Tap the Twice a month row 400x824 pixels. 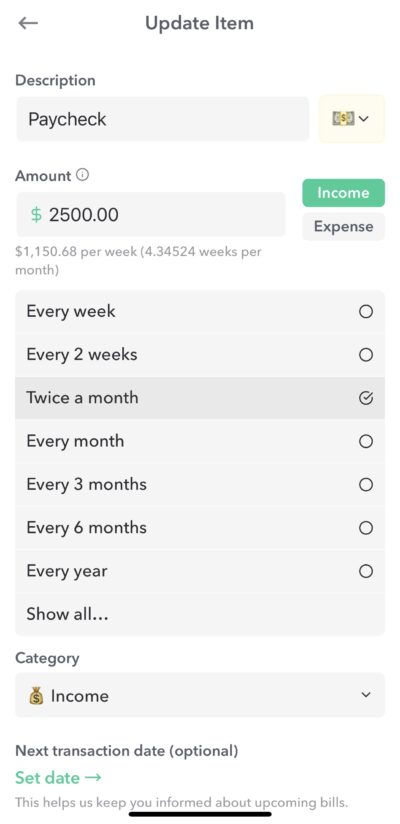(x=200, y=398)
